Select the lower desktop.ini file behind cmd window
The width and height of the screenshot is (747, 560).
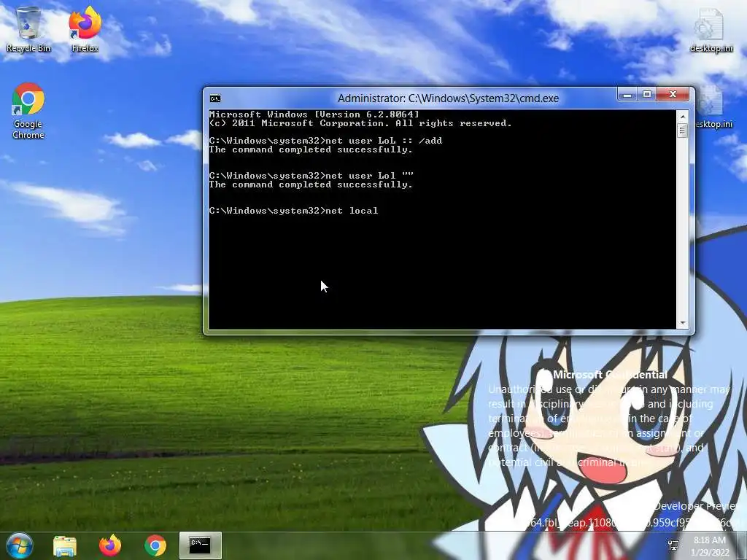713,109
